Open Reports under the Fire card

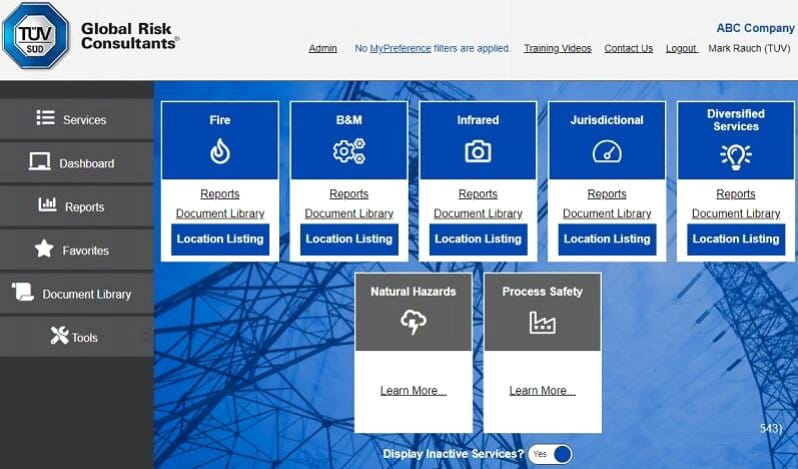click(220, 194)
